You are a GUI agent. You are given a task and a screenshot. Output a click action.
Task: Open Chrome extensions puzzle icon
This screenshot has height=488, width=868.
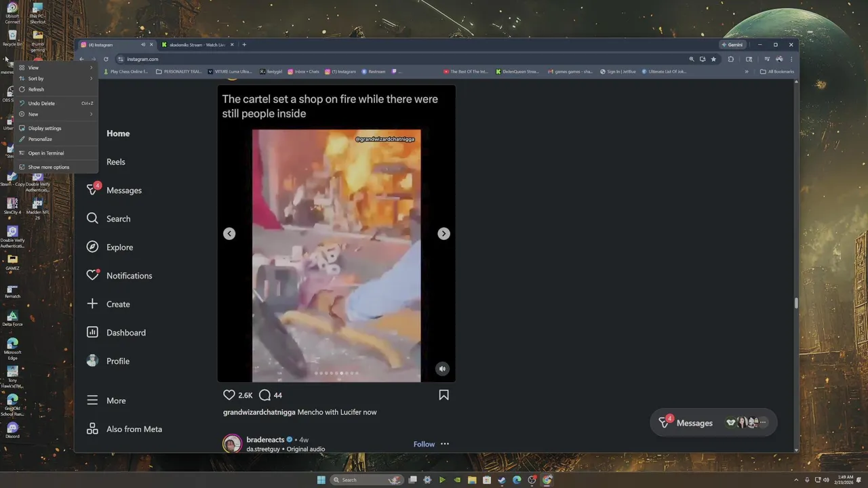coord(730,59)
